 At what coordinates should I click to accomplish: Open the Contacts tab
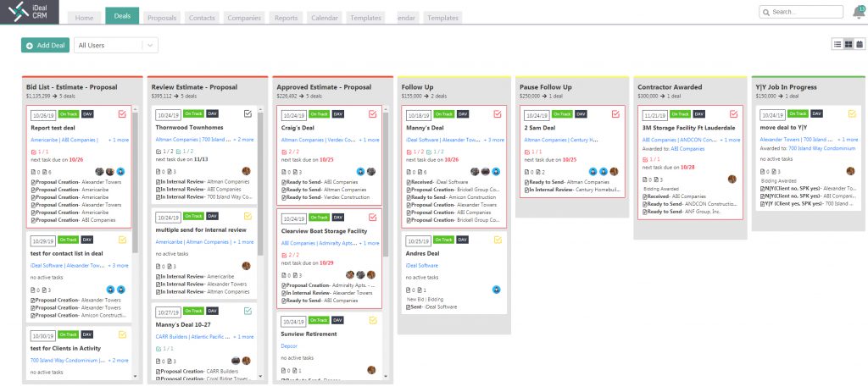pyautogui.click(x=202, y=18)
